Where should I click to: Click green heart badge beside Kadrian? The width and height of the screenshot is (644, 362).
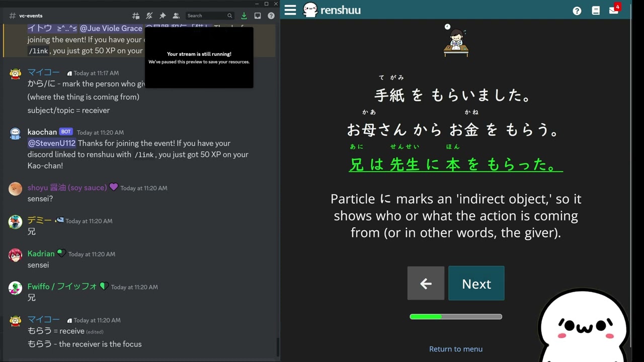pos(61,253)
